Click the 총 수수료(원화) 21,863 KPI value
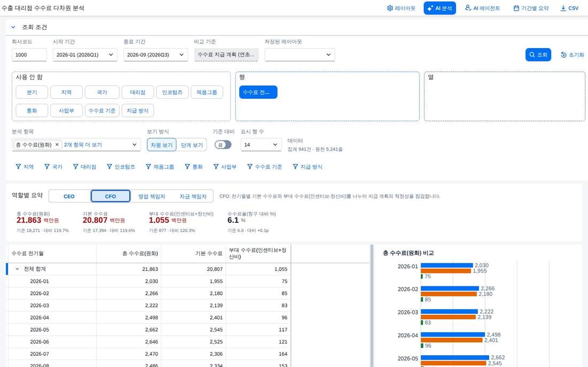The image size is (588, 367). (29, 221)
